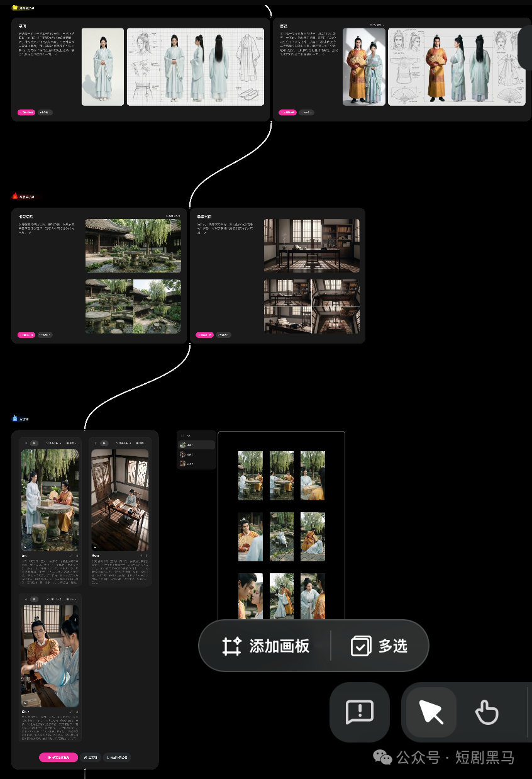Click pink button on courtyard scene card
The image size is (532, 779).
tap(26, 335)
